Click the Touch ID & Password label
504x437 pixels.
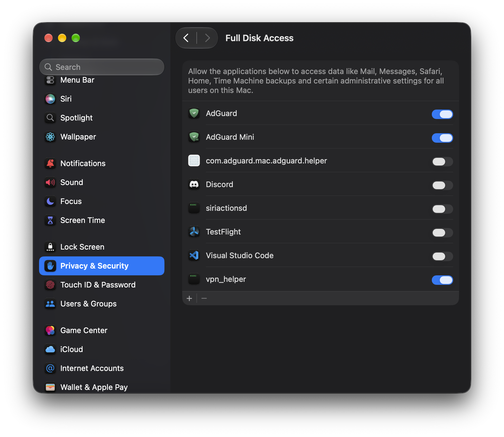(x=98, y=285)
